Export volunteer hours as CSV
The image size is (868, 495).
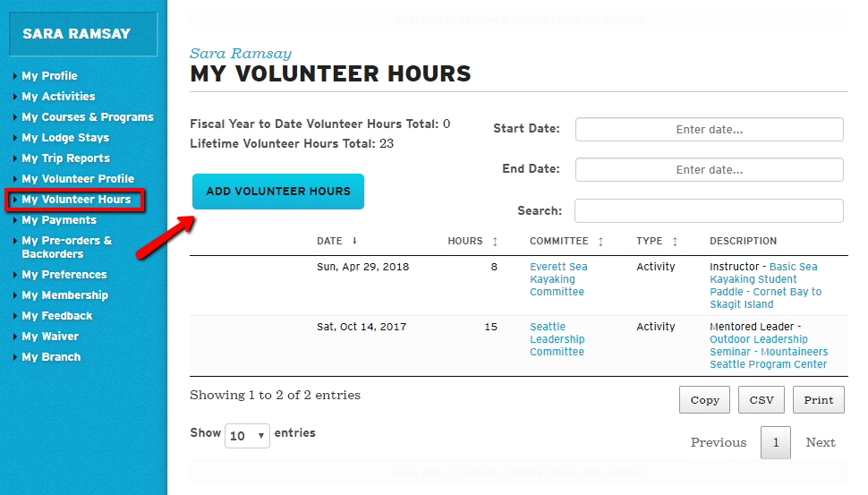(762, 400)
